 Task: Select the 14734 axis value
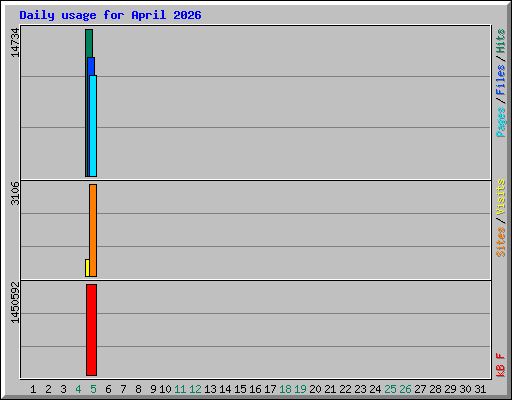coord(15,43)
